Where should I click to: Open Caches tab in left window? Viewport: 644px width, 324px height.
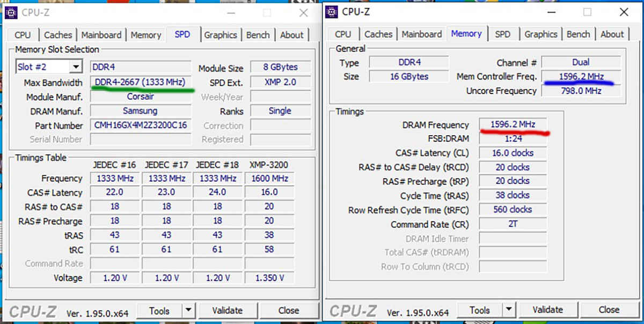point(58,35)
